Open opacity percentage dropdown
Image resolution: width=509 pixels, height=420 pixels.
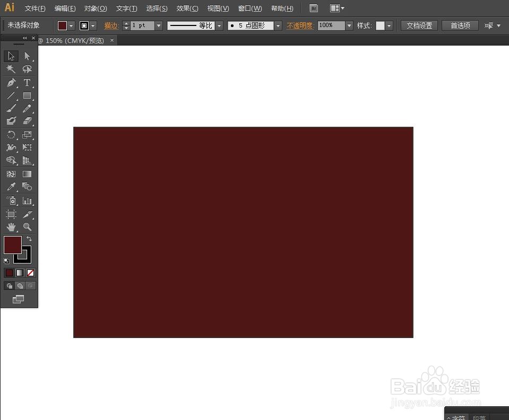tap(349, 25)
